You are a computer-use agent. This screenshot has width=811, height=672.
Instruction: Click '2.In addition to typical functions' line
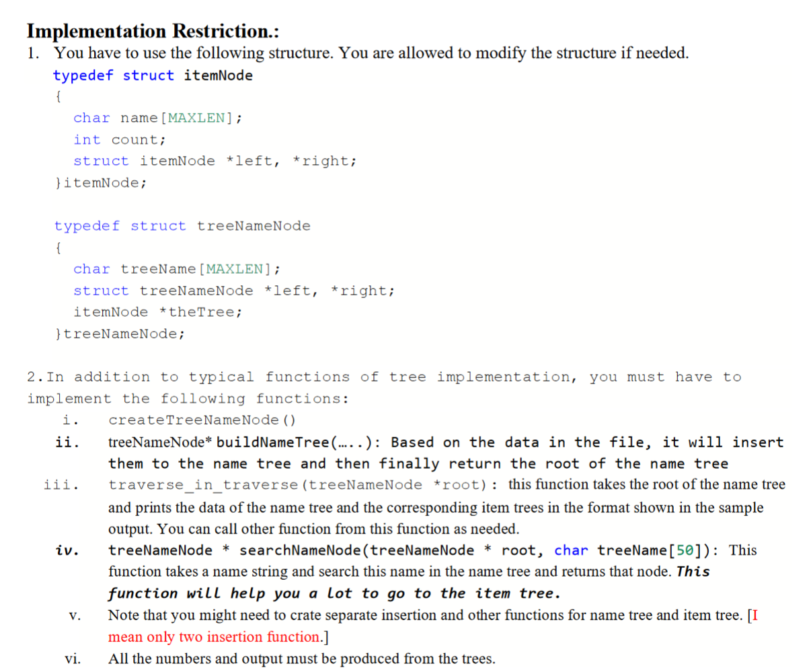384,377
